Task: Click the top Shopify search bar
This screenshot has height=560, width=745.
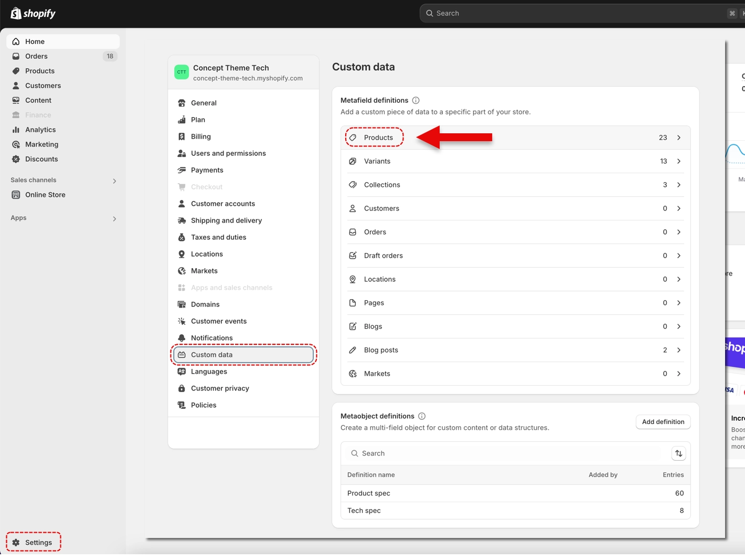Action: [x=577, y=13]
